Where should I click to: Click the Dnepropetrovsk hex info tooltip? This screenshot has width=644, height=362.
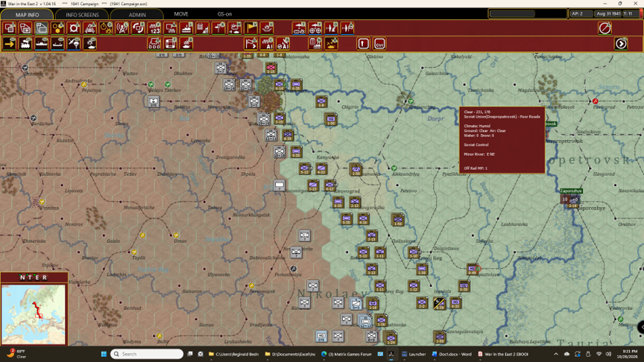point(502,139)
